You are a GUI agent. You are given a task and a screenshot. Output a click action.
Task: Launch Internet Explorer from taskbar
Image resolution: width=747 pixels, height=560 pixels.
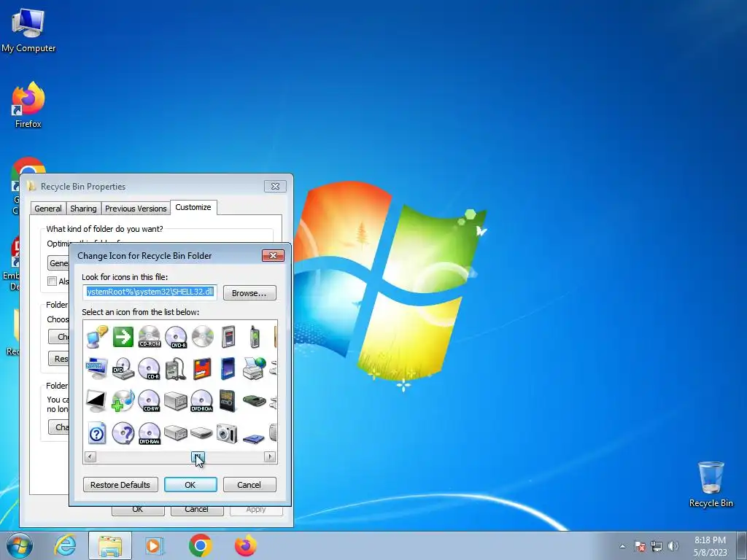(65, 545)
